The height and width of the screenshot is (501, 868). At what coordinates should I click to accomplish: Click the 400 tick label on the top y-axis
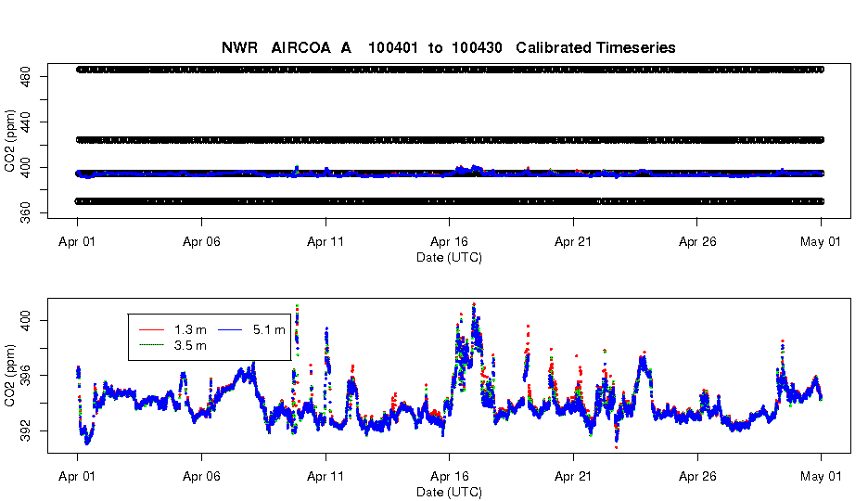26,167
